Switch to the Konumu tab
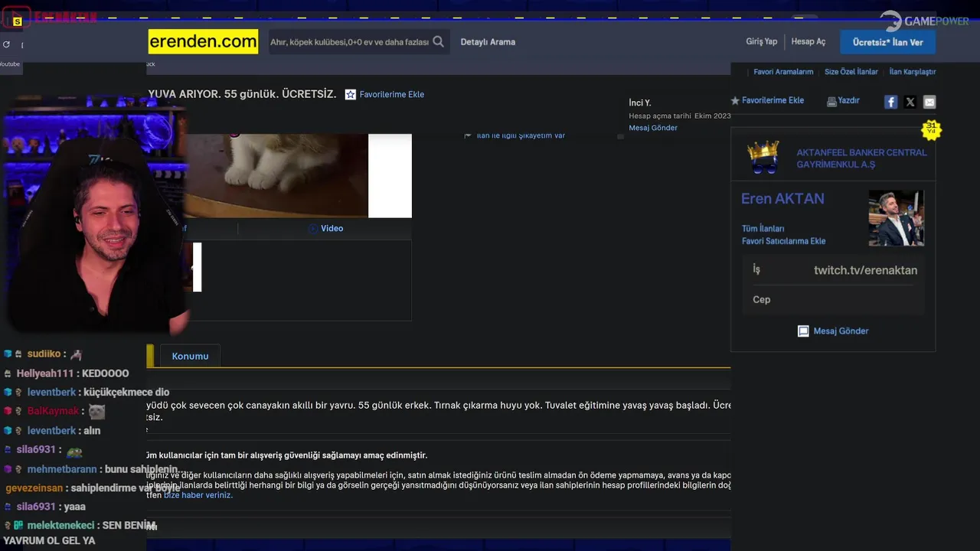This screenshot has height=551, width=980. coord(190,356)
